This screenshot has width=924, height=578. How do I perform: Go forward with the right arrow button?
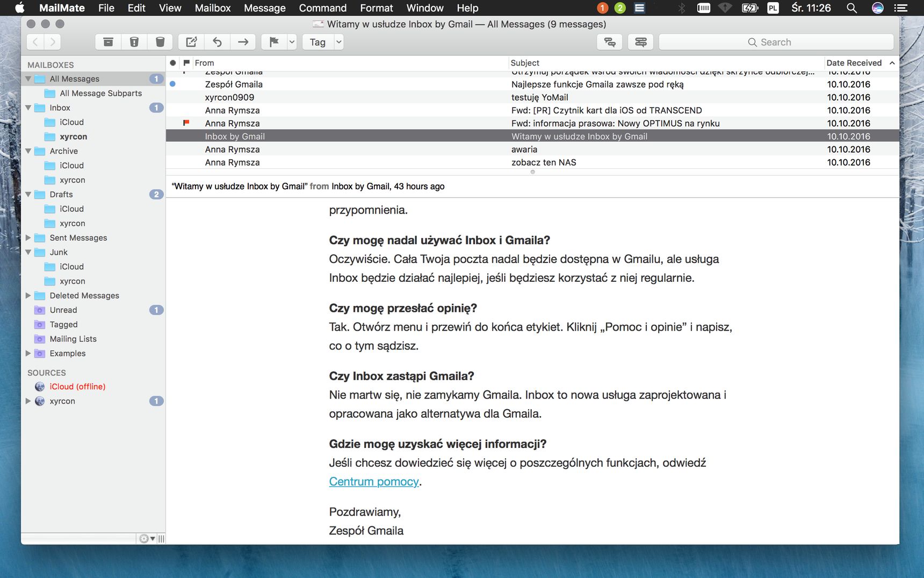(52, 42)
